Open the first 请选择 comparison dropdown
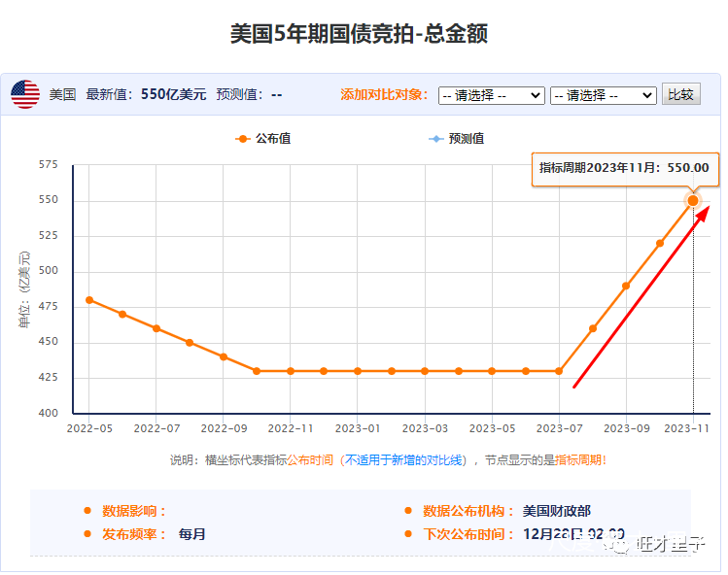The width and height of the screenshot is (728, 575). coord(491,95)
